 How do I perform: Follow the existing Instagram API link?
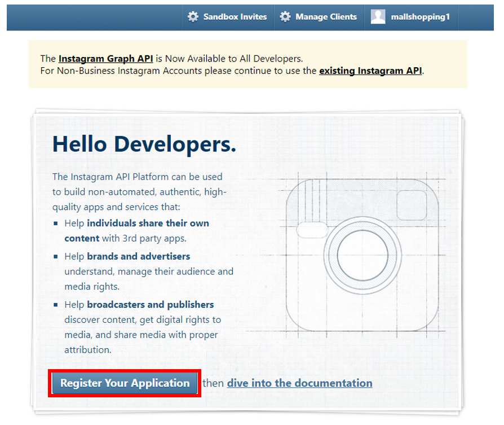(370, 71)
